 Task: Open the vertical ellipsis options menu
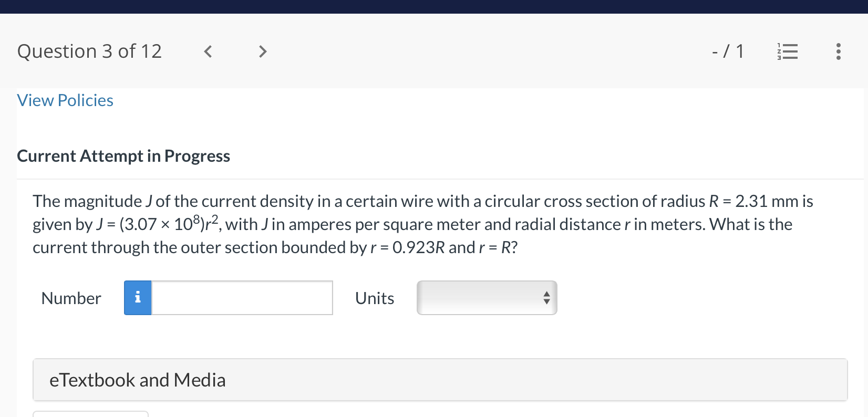(838, 51)
